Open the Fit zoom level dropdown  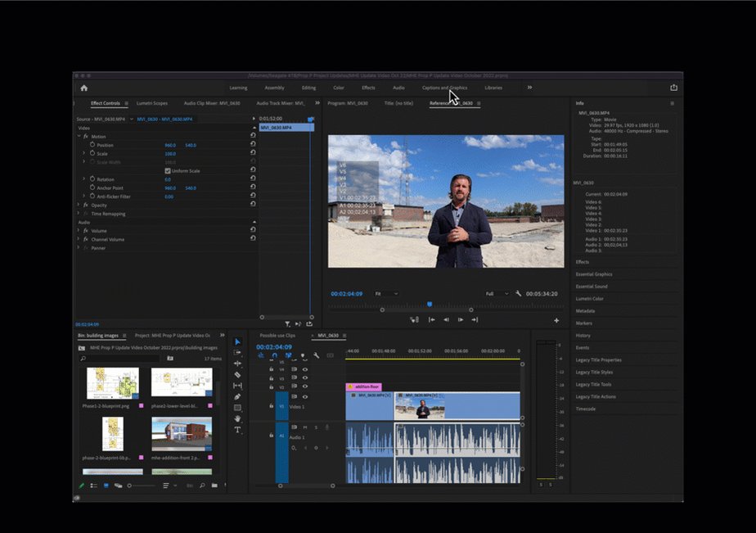coord(387,293)
